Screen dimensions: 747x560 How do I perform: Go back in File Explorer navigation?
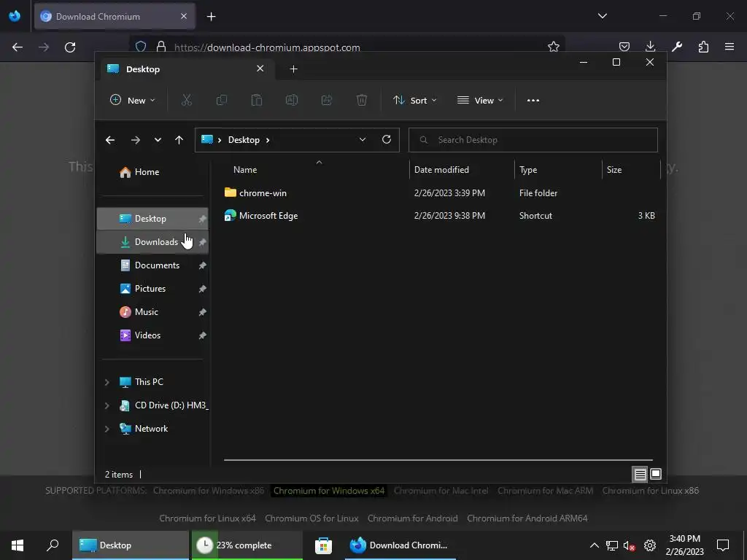click(x=110, y=140)
